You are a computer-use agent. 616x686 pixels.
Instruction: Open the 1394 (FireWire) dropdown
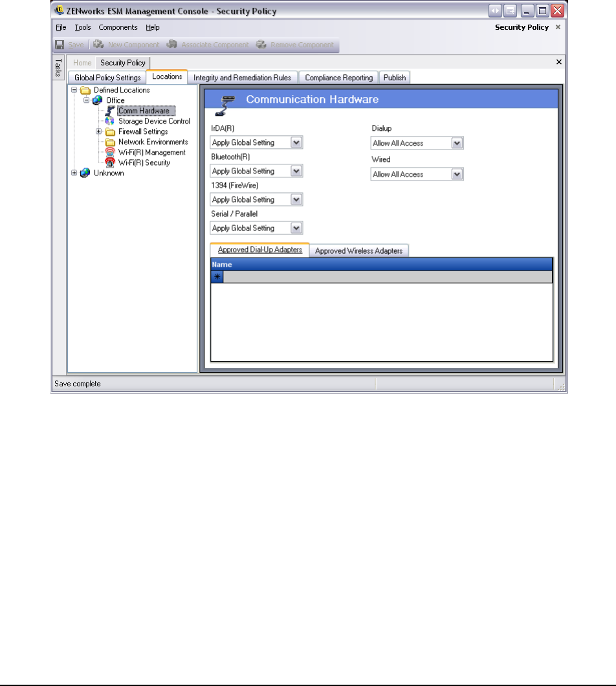click(x=296, y=199)
